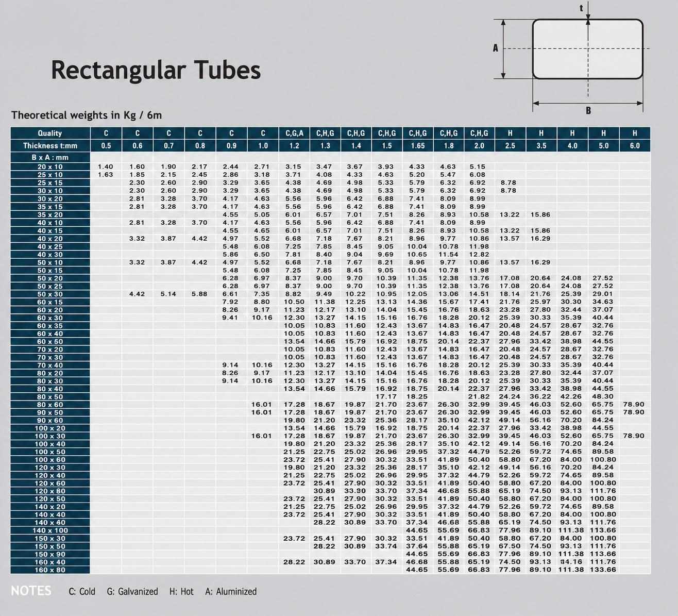This screenshot has height=616, width=678.
Task: Click value 5.86 in the 40 x 30 row
Action: click(x=231, y=255)
